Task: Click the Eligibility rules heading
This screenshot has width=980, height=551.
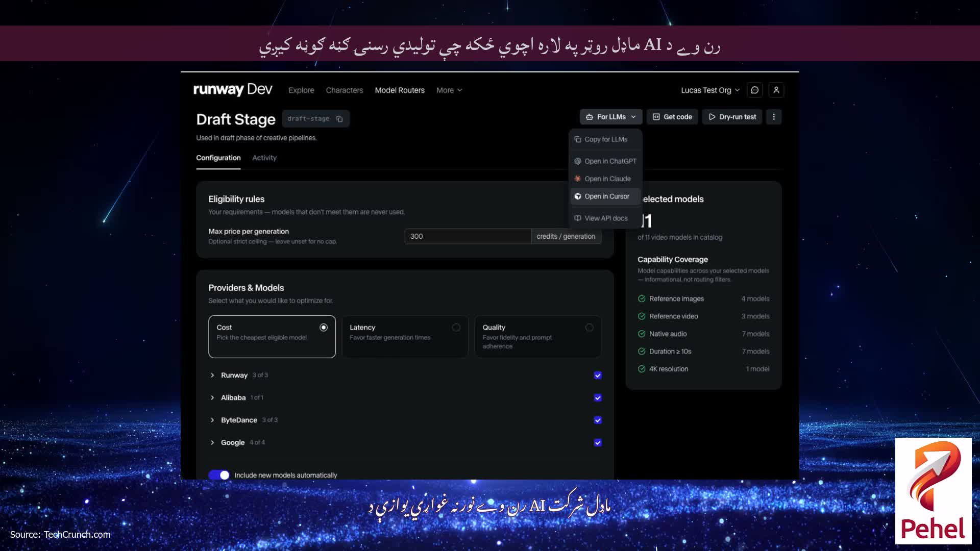Action: coord(236,199)
